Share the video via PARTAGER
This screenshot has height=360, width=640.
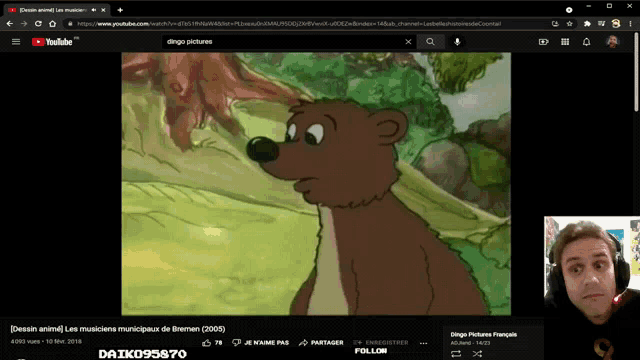pyautogui.click(x=321, y=342)
